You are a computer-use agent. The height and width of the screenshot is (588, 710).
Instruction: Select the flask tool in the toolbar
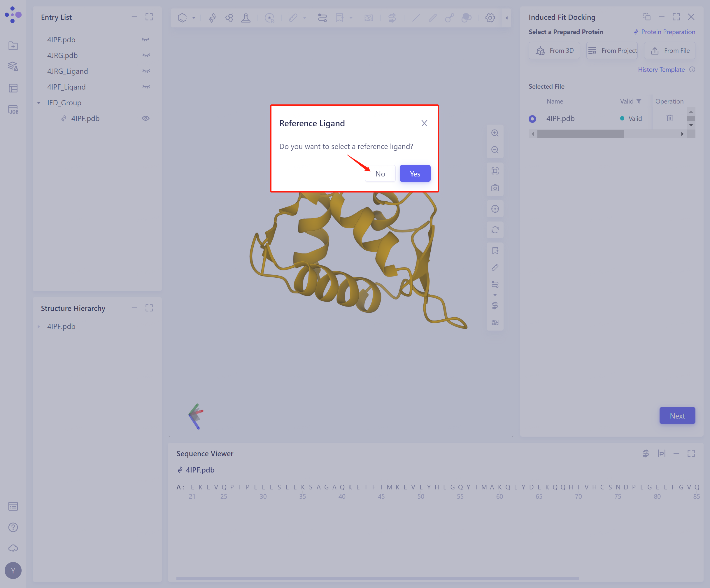point(246,17)
